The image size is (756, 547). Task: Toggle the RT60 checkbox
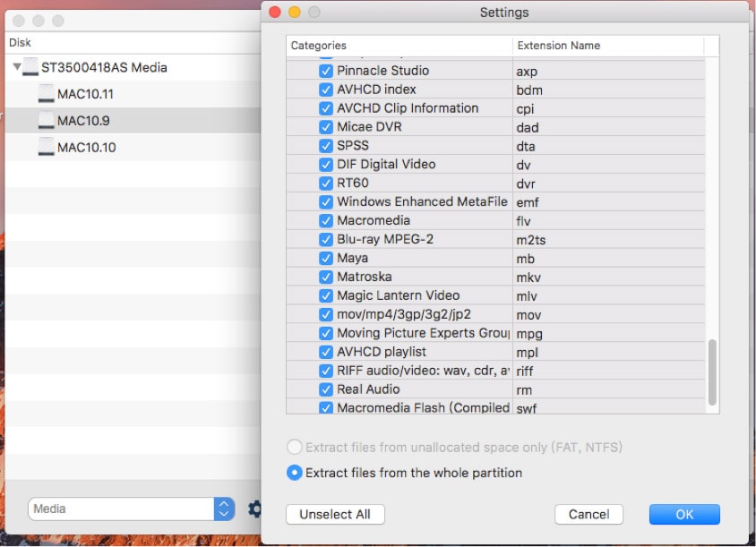click(x=326, y=184)
